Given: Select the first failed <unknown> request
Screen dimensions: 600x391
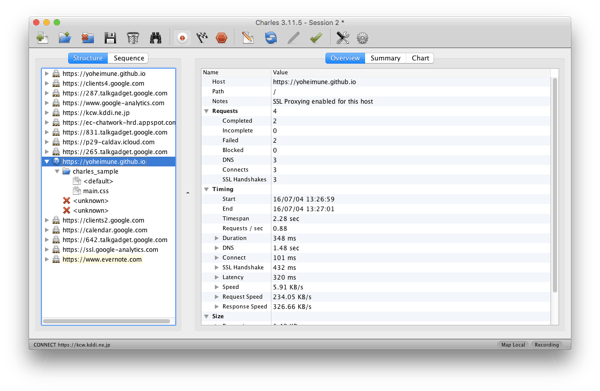Looking at the screenshot, I should click(x=91, y=200).
